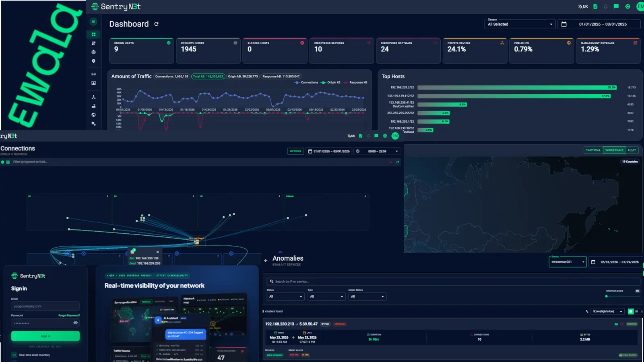Toggle the eye icon on the anomaly cluster
Screen dimensions: 644x362
pyautogui.click(x=616, y=324)
